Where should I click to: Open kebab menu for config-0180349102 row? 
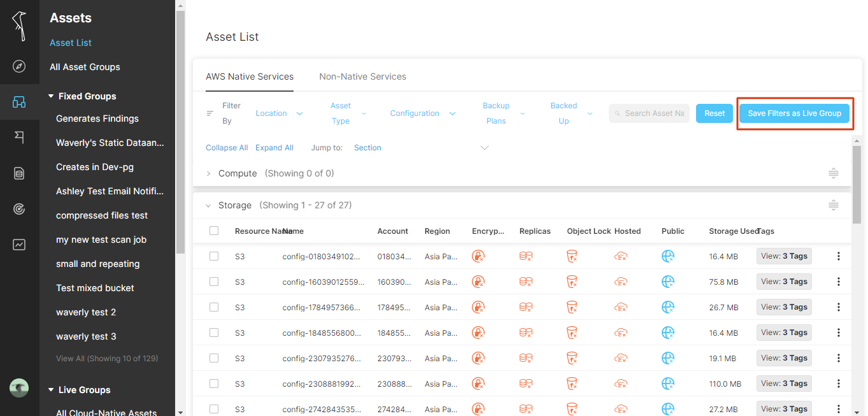[x=839, y=256]
